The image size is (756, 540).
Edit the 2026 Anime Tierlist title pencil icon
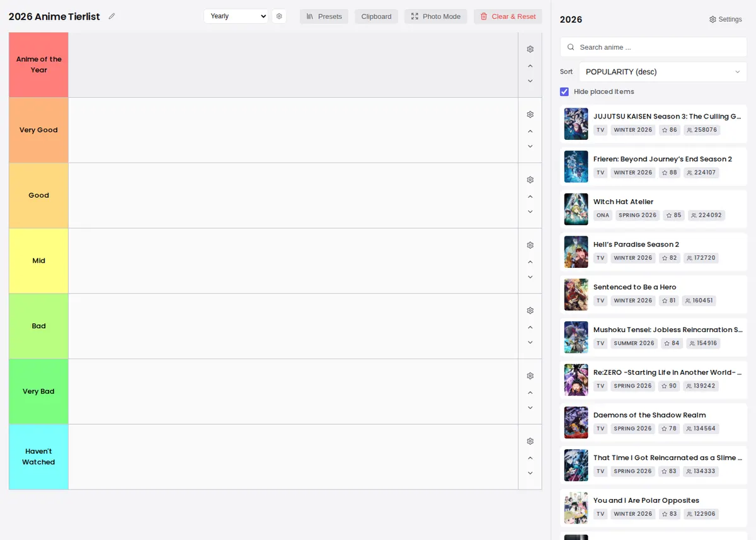pyautogui.click(x=112, y=16)
